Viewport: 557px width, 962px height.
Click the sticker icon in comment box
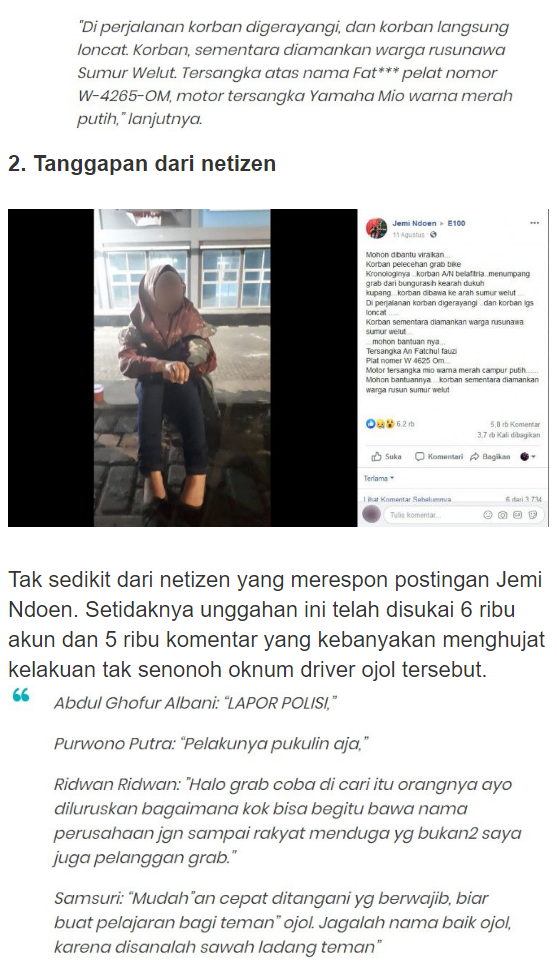tap(532, 515)
